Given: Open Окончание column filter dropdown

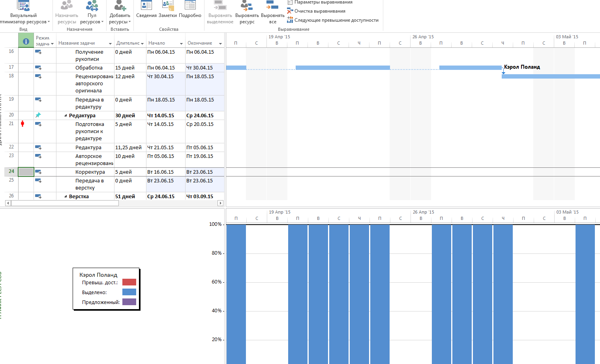Looking at the screenshot, I should click(x=220, y=44).
